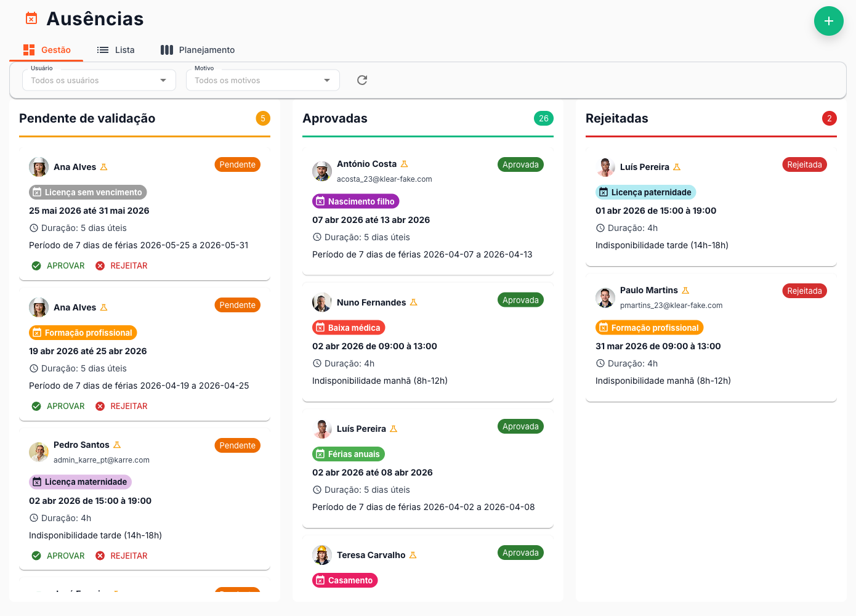The image size is (856, 616).
Task: Click the Nascimento filho purple tag
Action: tap(355, 201)
